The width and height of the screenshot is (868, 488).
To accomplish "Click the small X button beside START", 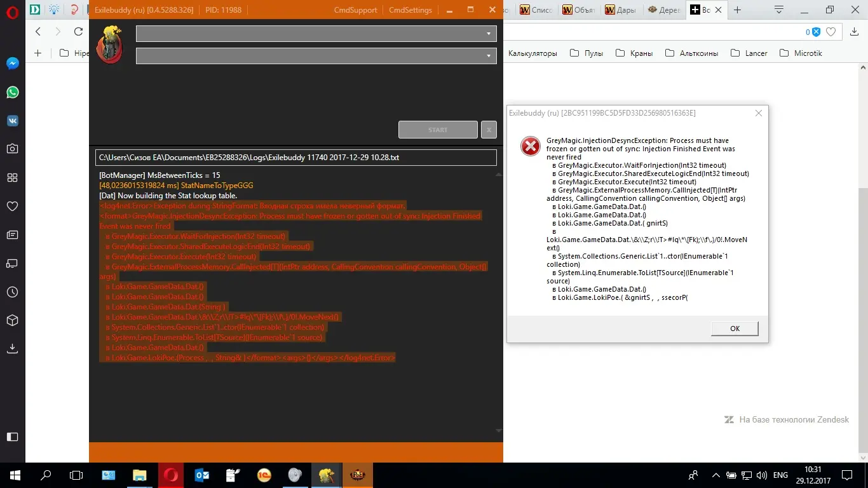I will pyautogui.click(x=489, y=130).
